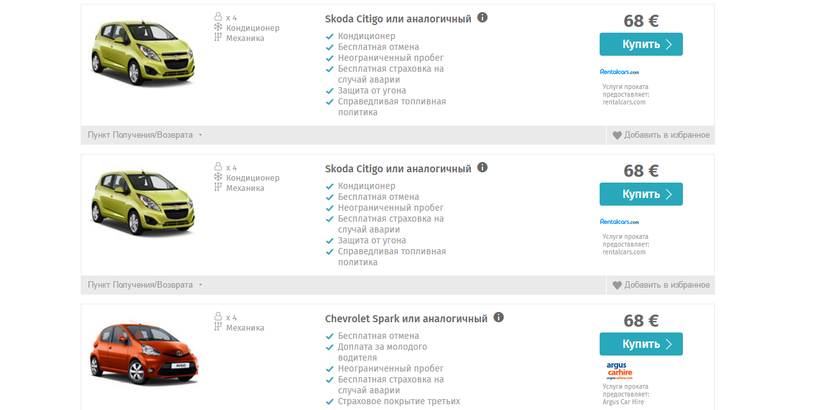Add second Skoda Citigo to favorites
The image size is (820, 410).
point(667,285)
